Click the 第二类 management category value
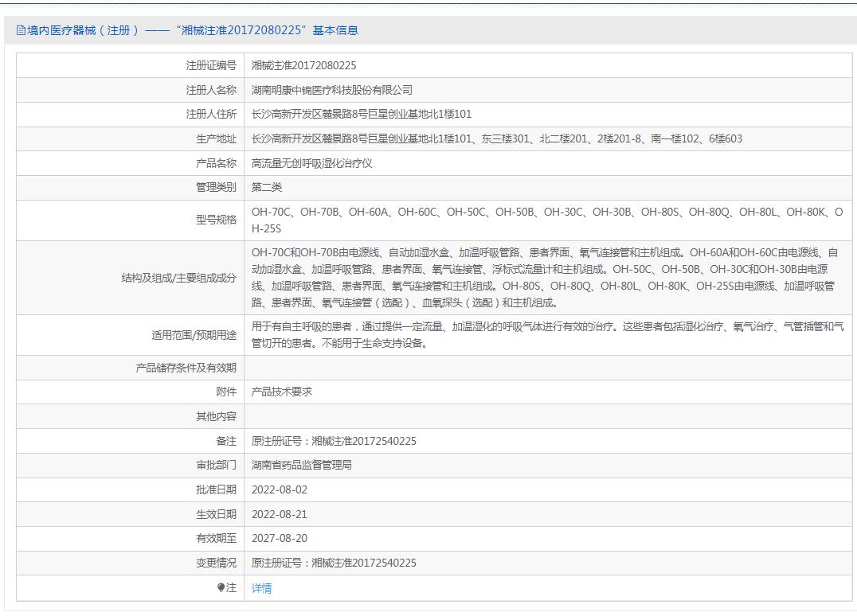This screenshot has height=616, width=857. point(267,188)
